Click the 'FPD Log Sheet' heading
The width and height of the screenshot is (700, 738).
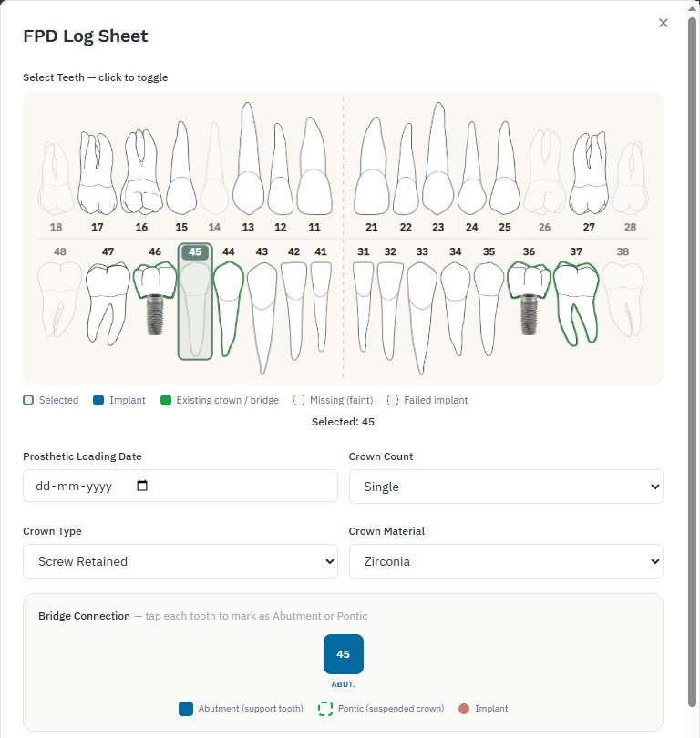pyautogui.click(x=85, y=36)
